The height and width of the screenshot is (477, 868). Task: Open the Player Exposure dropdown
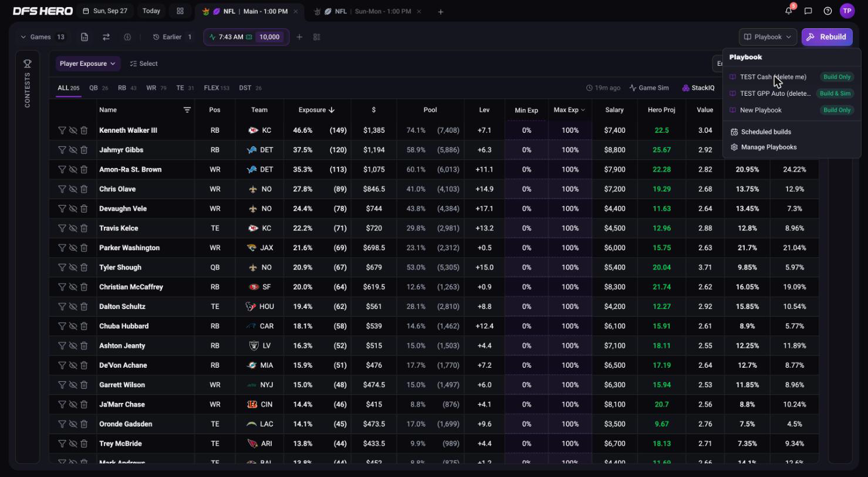(87, 63)
